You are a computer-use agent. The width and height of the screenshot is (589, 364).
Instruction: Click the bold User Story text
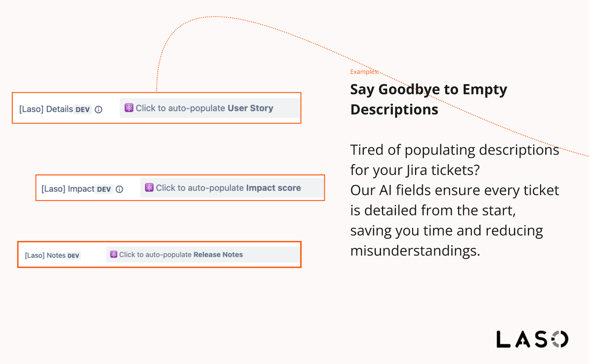click(x=250, y=108)
